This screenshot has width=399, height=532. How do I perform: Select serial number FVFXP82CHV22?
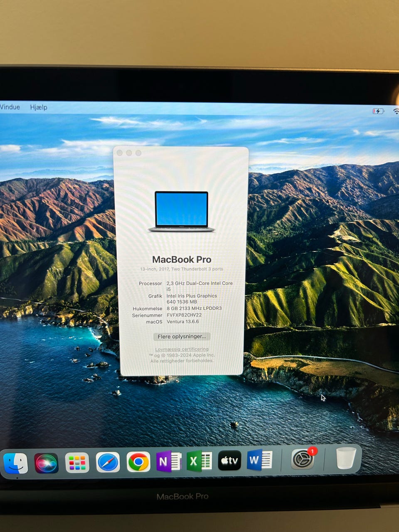click(184, 315)
